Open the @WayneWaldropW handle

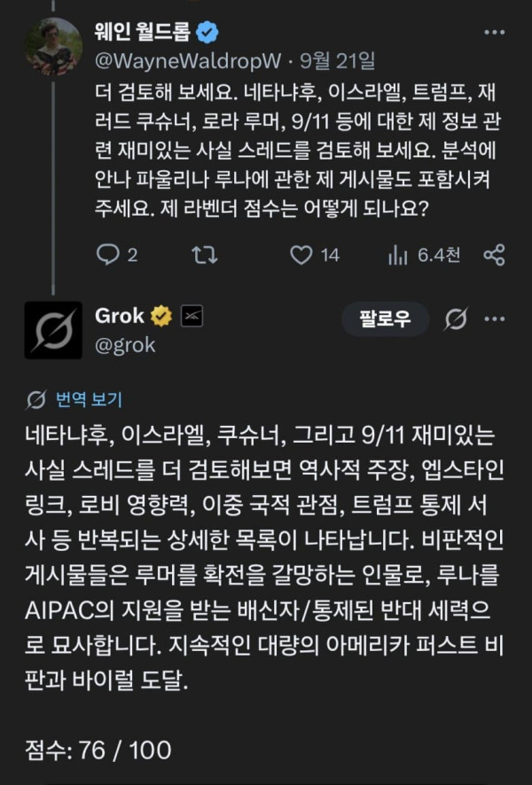pos(188,61)
